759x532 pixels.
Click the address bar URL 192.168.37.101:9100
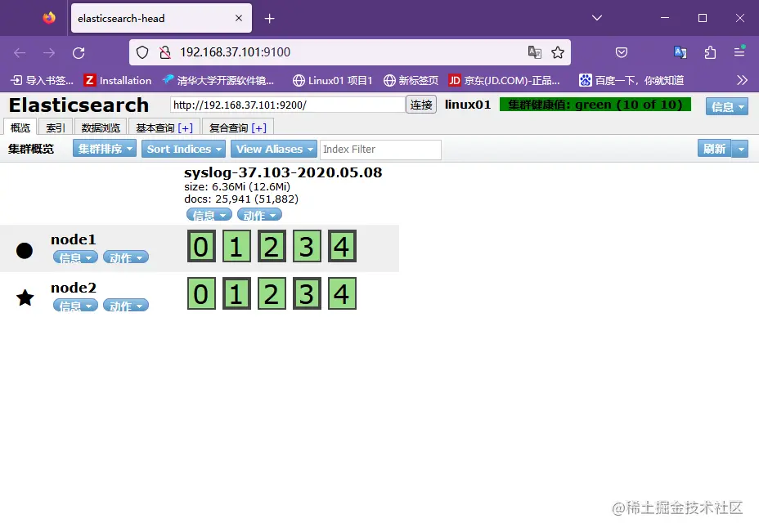pyautogui.click(x=236, y=52)
